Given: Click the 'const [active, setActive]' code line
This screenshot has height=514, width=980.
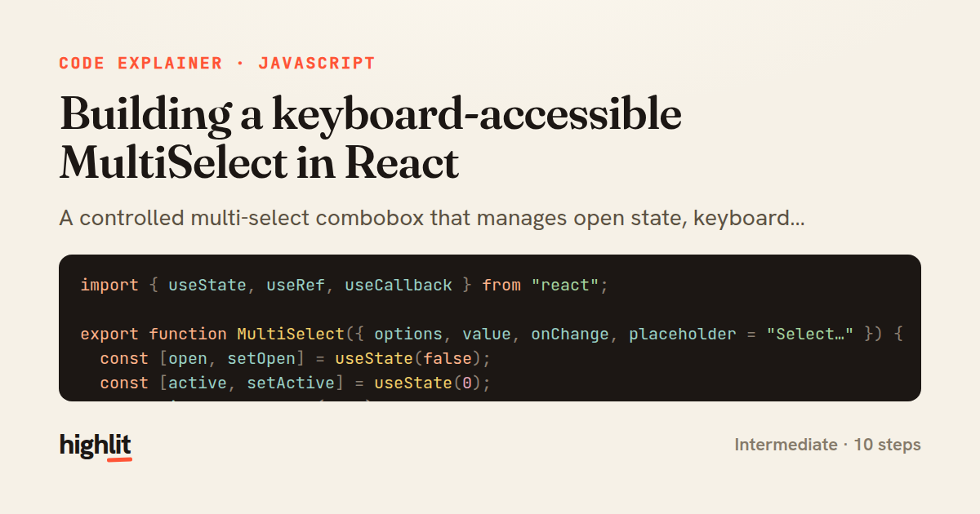Looking at the screenshot, I should pos(295,383).
